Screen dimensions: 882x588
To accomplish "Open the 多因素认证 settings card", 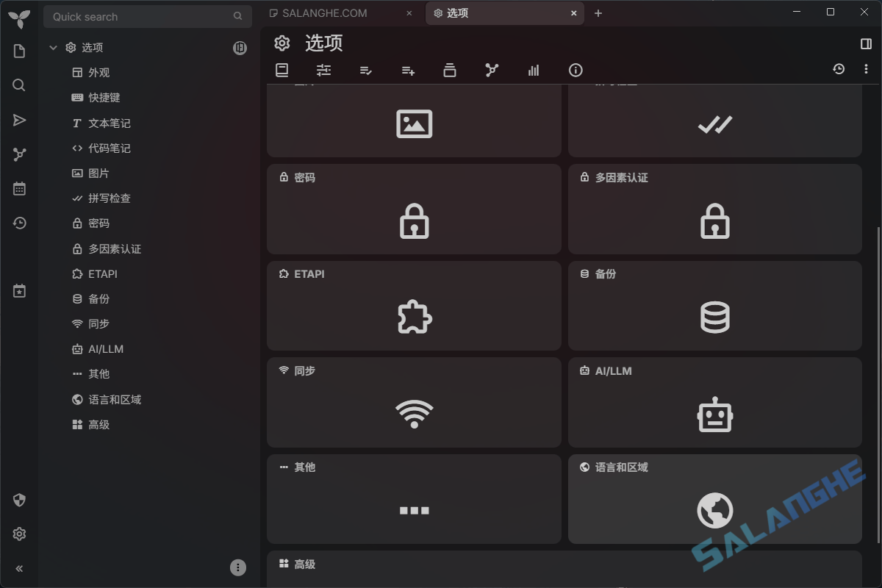I will pos(715,209).
